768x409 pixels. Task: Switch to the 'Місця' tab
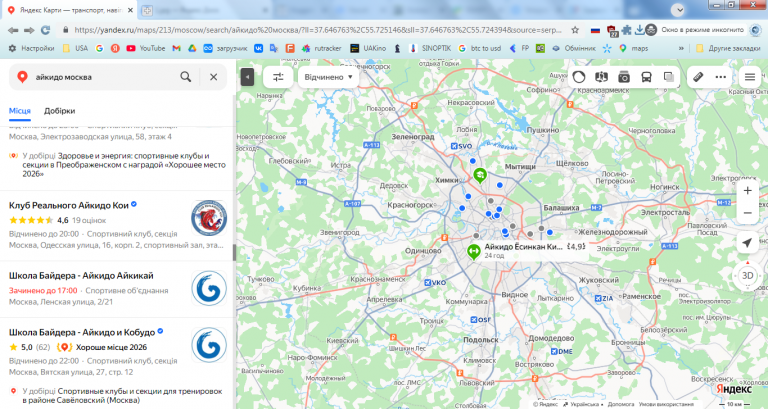tap(20, 111)
